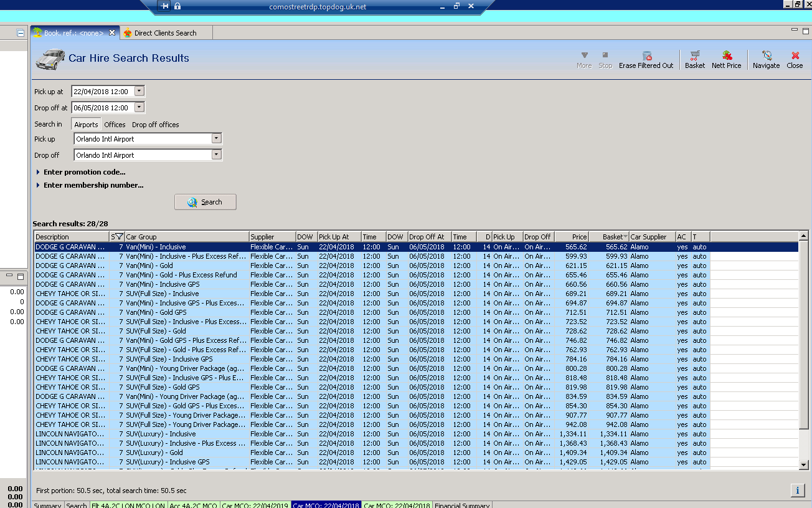Click the Erase Filtered Out icon
812x508 pixels.
click(x=646, y=55)
